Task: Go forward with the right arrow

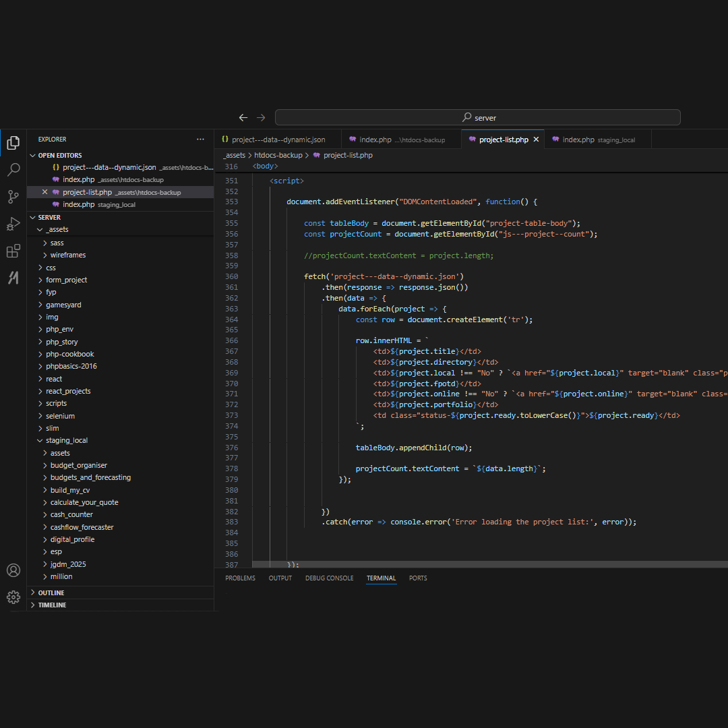Action: click(261, 117)
